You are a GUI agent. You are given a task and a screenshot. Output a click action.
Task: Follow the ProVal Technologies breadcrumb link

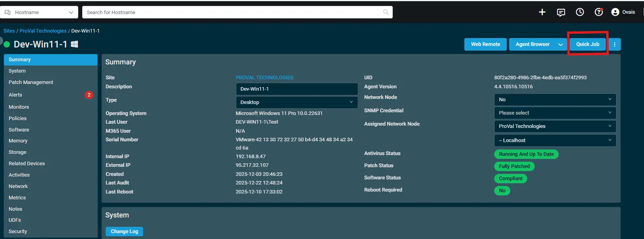[43, 31]
